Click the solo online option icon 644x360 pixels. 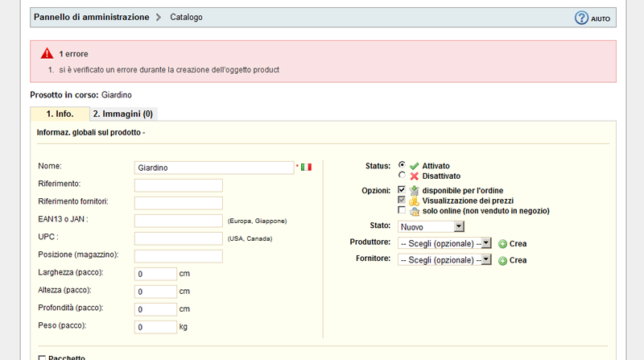click(x=415, y=211)
